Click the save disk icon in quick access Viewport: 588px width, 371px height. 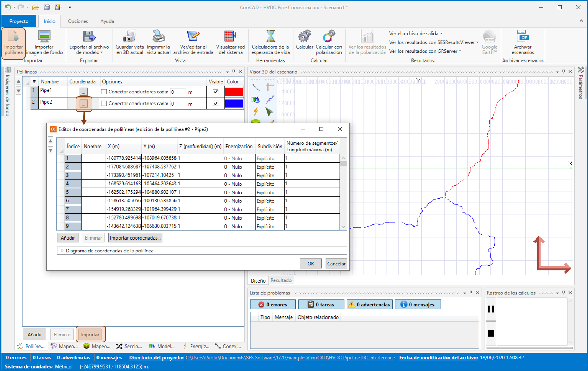(x=47, y=7)
